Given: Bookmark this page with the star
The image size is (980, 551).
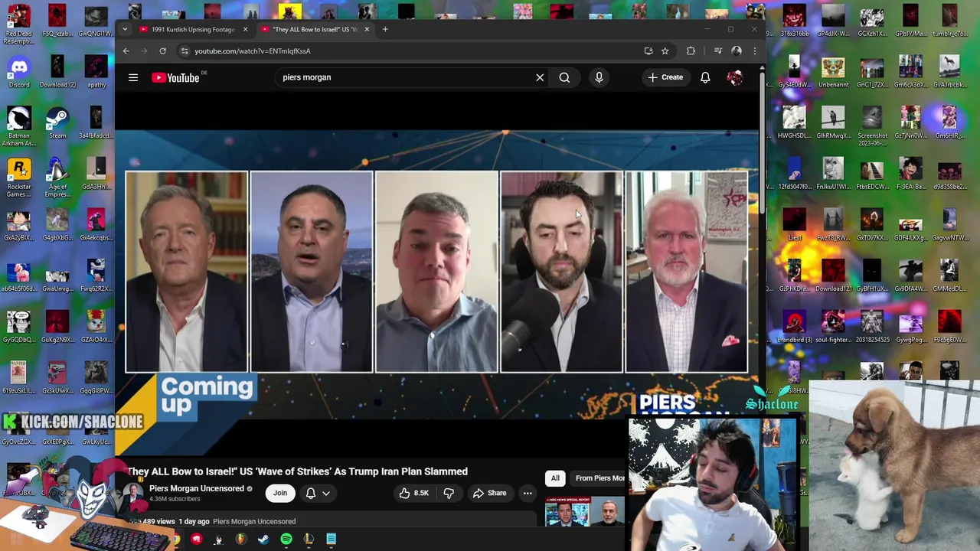Looking at the screenshot, I should click(665, 51).
